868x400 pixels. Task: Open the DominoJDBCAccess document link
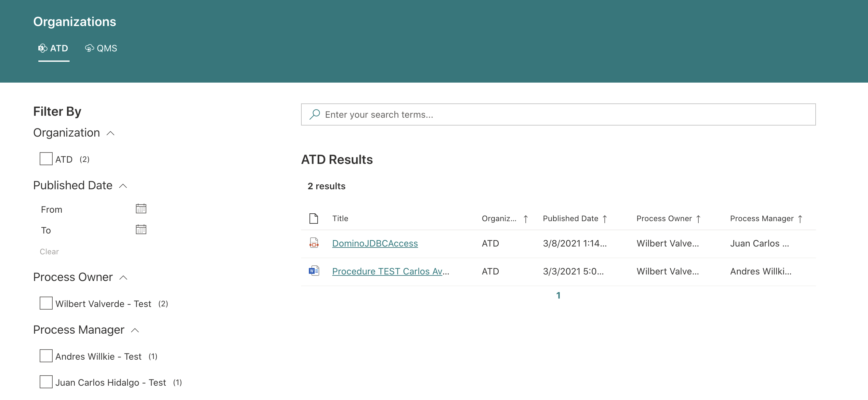[x=375, y=243]
